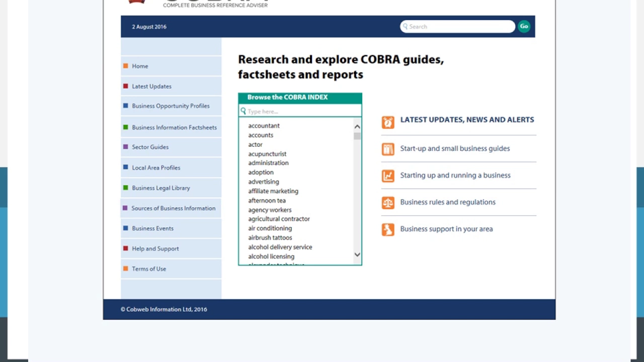Select 'actor' in the index list
This screenshot has height=362, width=644.
pos(255,145)
